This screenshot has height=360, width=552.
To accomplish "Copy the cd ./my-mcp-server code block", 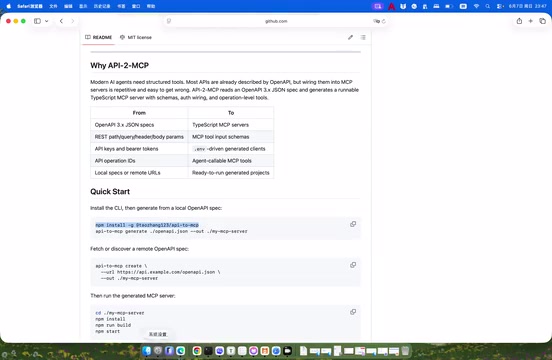I will click(353, 312).
